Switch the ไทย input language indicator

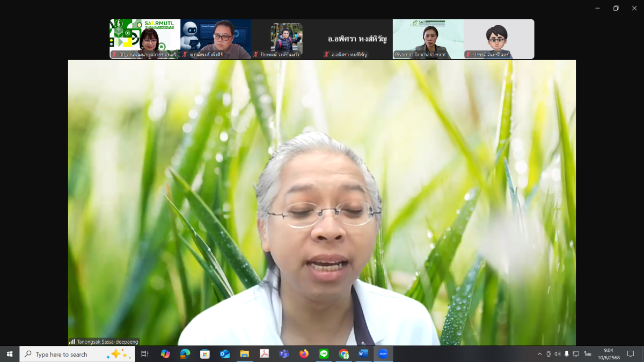click(588, 354)
